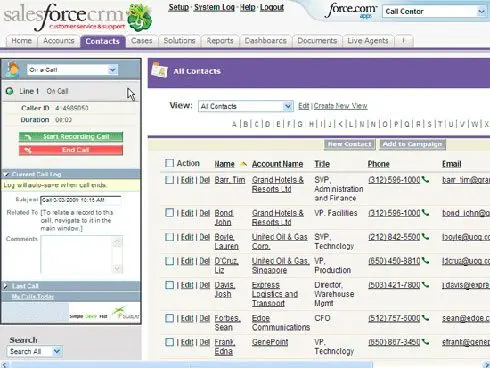
Task: Open the On a Call status dropdown
Action: (x=72, y=70)
